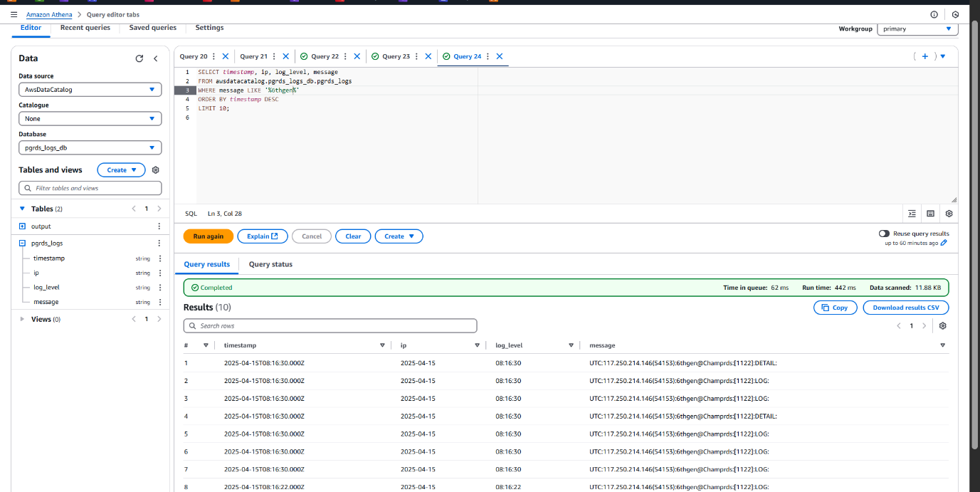
Task: Open the Query 20 tab options menu
Action: click(214, 56)
